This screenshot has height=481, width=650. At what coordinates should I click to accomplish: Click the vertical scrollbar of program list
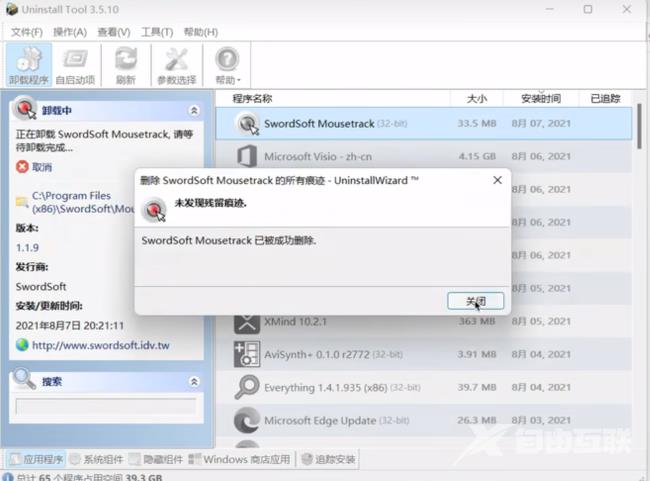coord(639,127)
